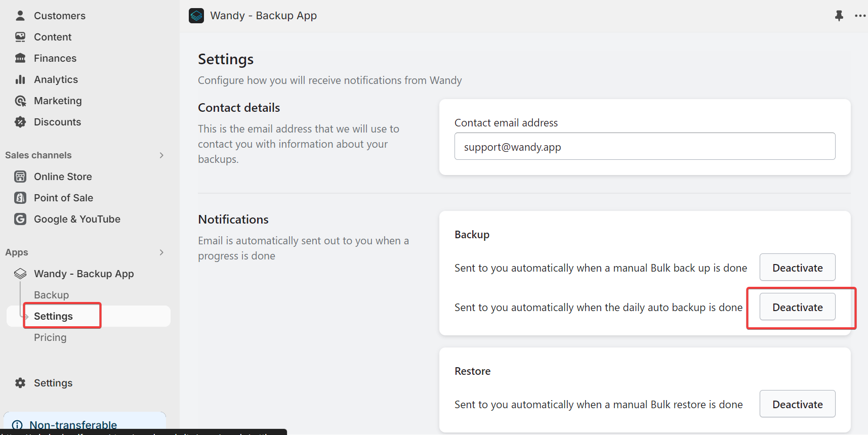The width and height of the screenshot is (868, 435).
Task: Click the info icon on Non-transferable banner
Action: coord(17,425)
